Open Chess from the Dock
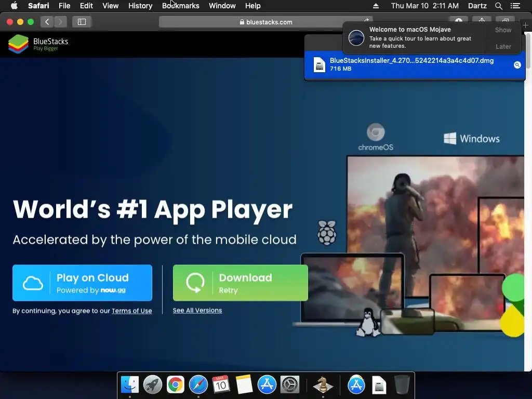The height and width of the screenshot is (399, 532). coord(323,385)
